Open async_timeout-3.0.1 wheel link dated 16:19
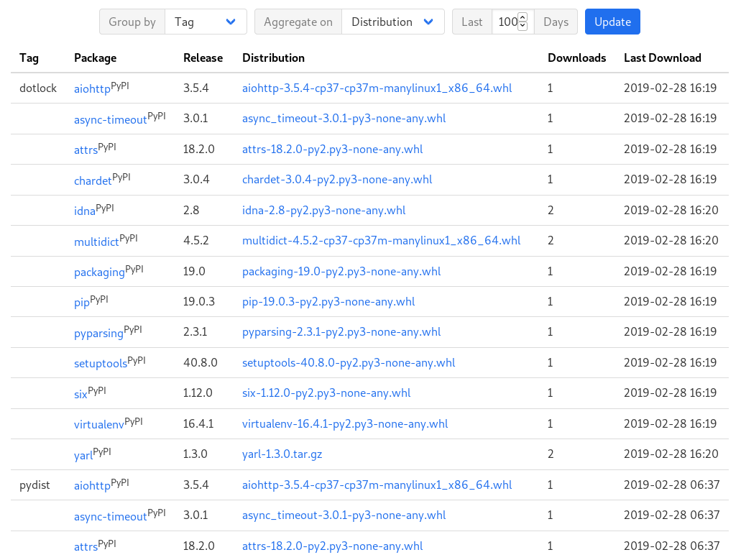The image size is (741, 560). [x=344, y=118]
